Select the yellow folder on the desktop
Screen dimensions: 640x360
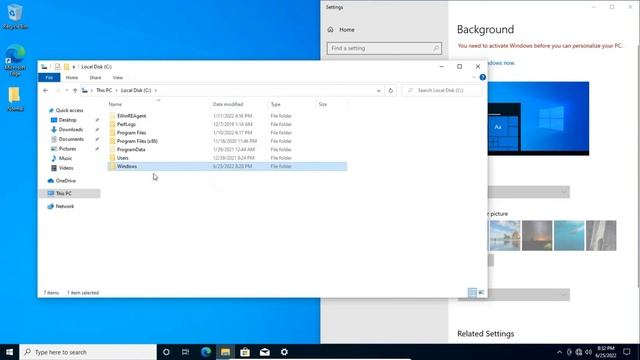pos(15,99)
